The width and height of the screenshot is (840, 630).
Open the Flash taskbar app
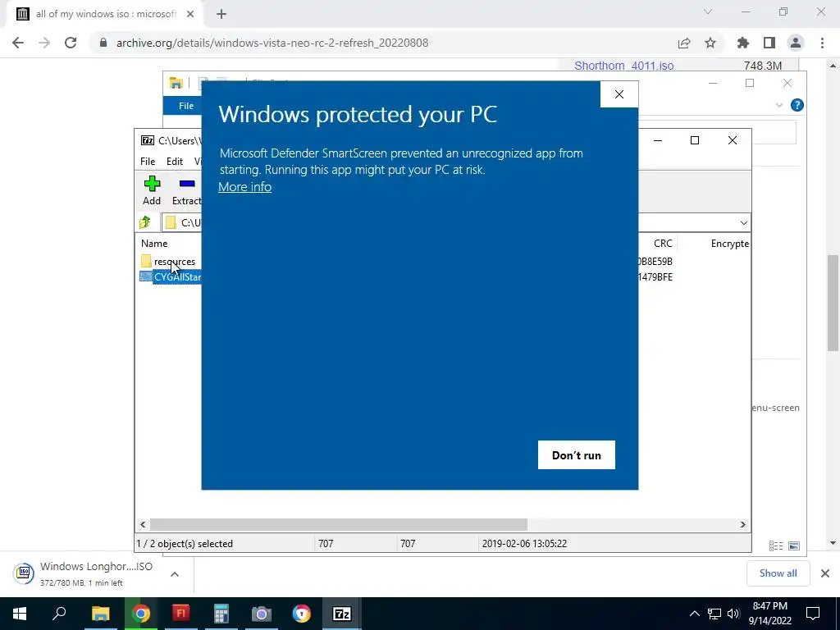tap(181, 614)
